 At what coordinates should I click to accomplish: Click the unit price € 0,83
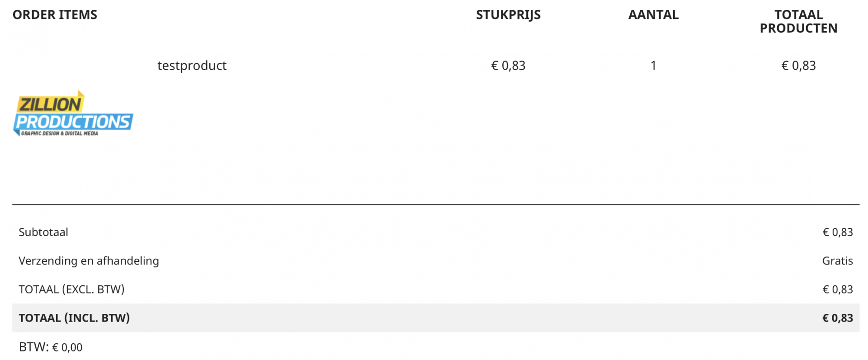pyautogui.click(x=508, y=66)
